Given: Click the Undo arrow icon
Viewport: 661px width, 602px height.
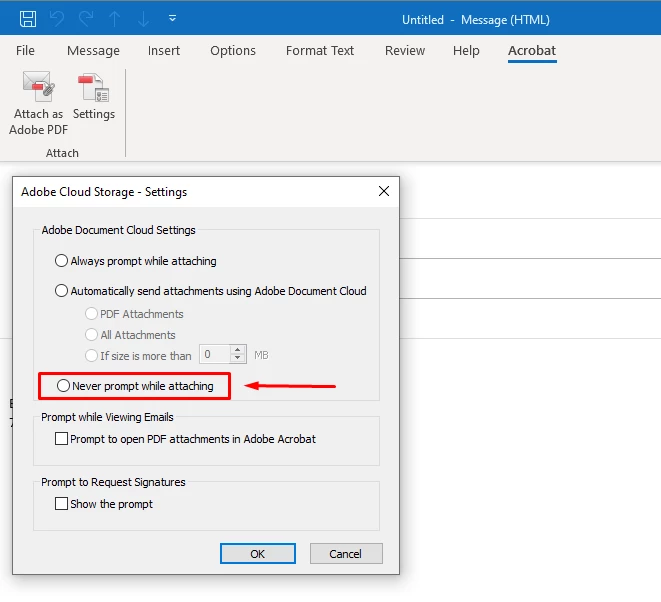Looking at the screenshot, I should 57,19.
